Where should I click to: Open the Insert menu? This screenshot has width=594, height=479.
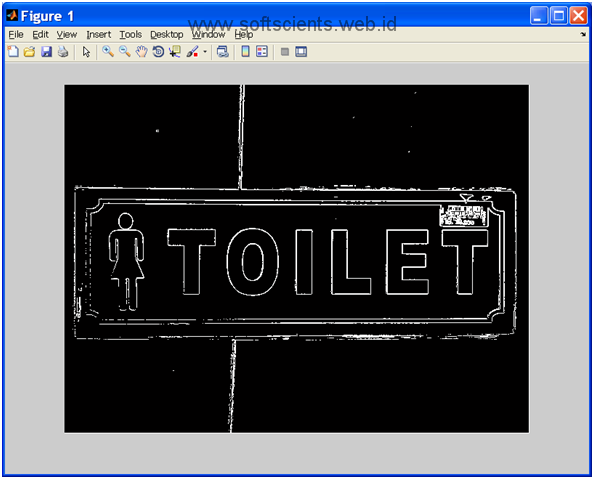tap(98, 34)
